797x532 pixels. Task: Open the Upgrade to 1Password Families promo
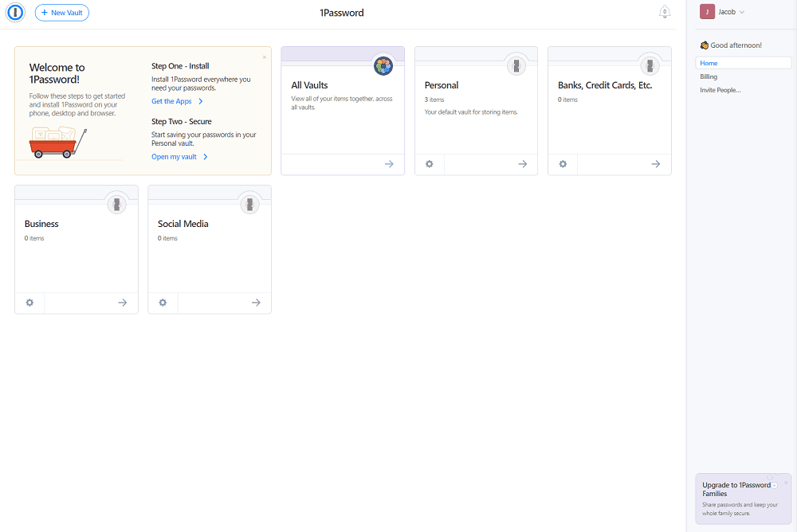coord(743,499)
